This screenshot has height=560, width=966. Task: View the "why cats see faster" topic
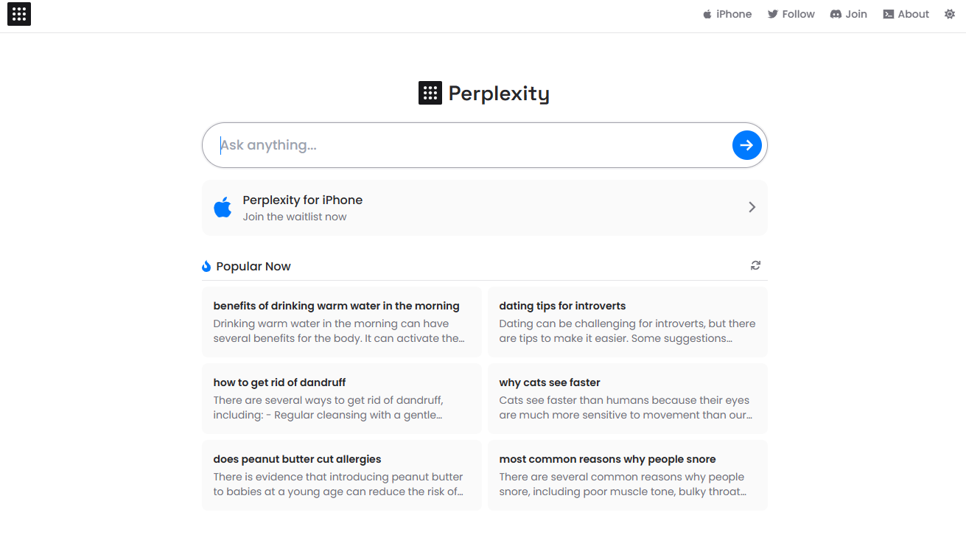coord(627,399)
